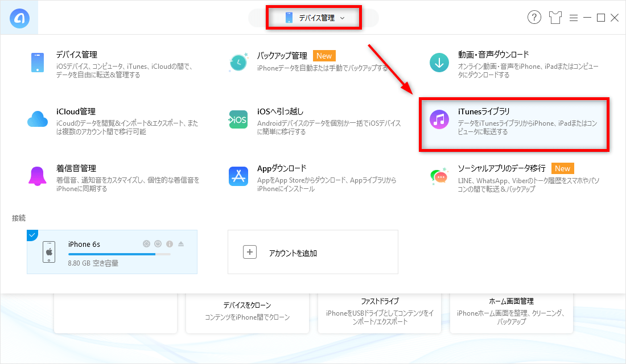Click the 着信音管理 bell icon
The width and height of the screenshot is (626, 364).
38,176
